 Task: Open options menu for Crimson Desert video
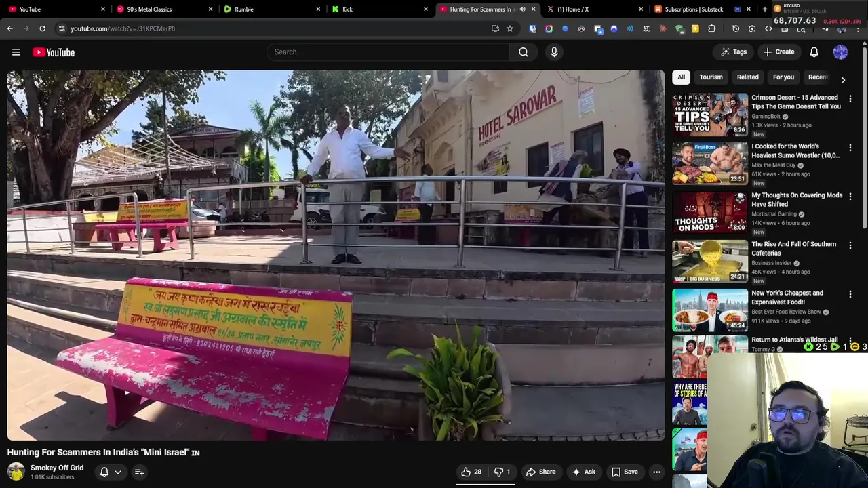coord(850,99)
